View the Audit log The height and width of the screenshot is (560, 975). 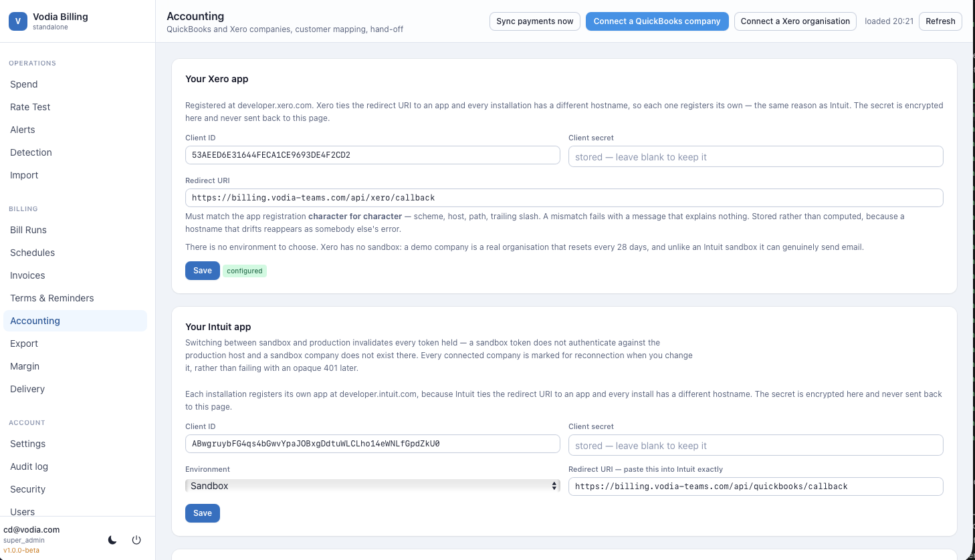pos(75,466)
